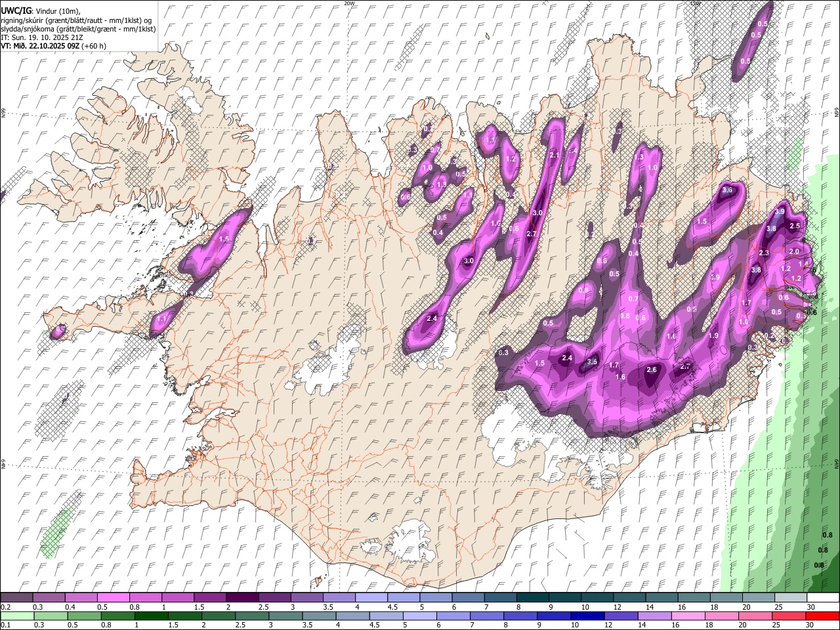Click the 'IT: Sun. 19. 10. 2025 21Z' line
The height and width of the screenshot is (630, 840).
tap(42, 37)
